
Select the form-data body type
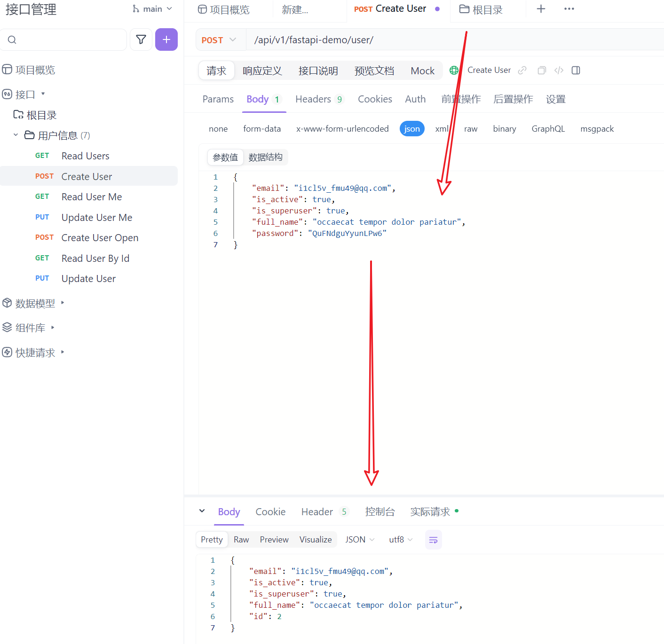point(262,129)
